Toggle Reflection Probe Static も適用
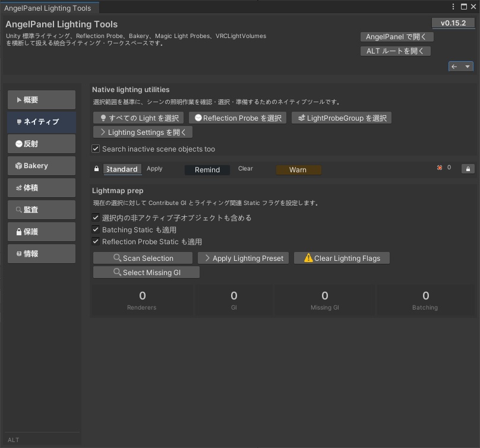480x448 pixels. (x=96, y=242)
